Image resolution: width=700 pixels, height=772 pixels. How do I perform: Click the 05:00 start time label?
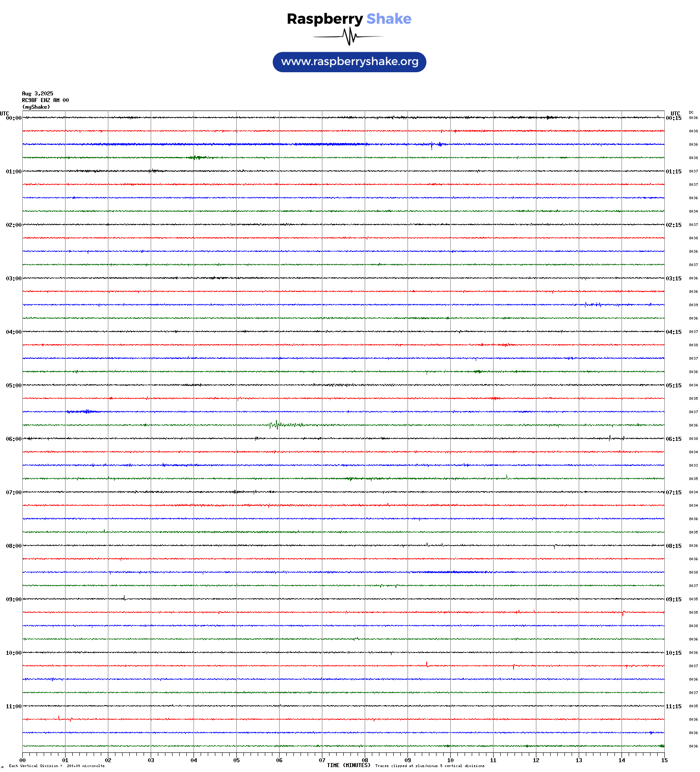point(13,386)
